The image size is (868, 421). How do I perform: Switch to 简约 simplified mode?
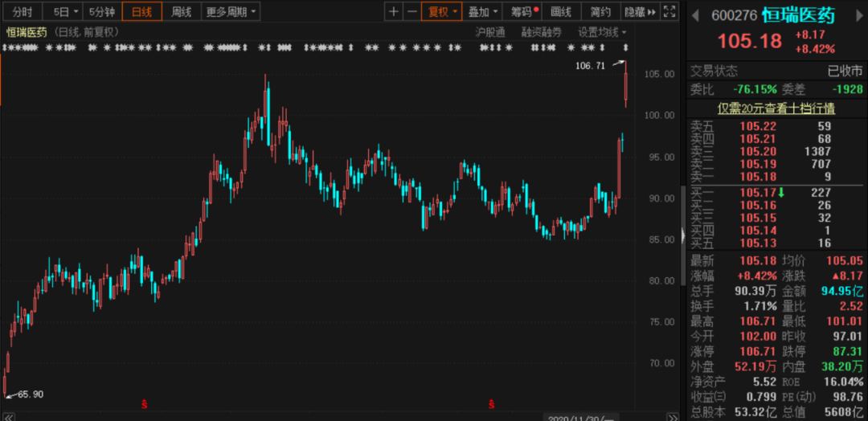click(x=600, y=11)
